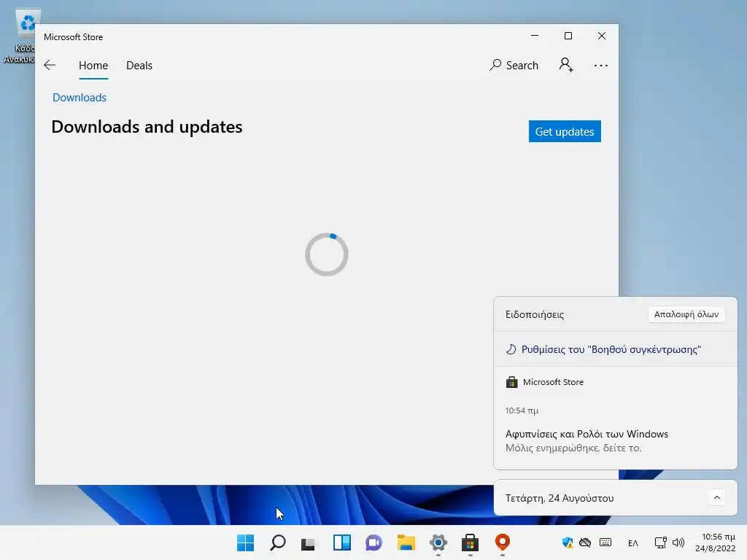Open the Deals tab
The image size is (747, 560).
pyautogui.click(x=139, y=65)
